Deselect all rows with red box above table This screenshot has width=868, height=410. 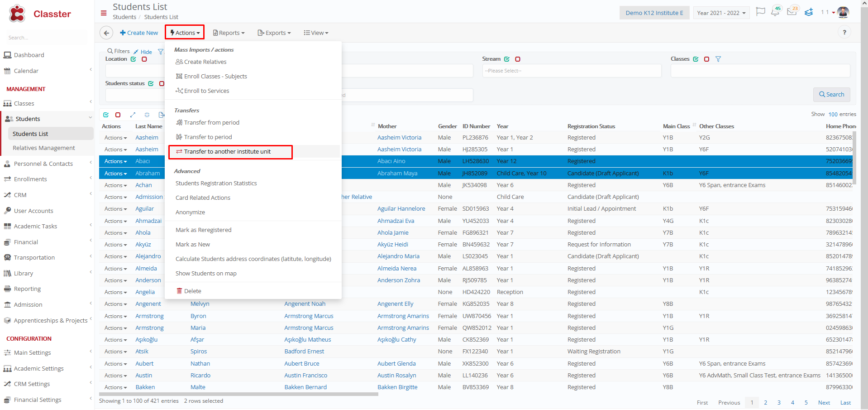pyautogui.click(x=118, y=115)
